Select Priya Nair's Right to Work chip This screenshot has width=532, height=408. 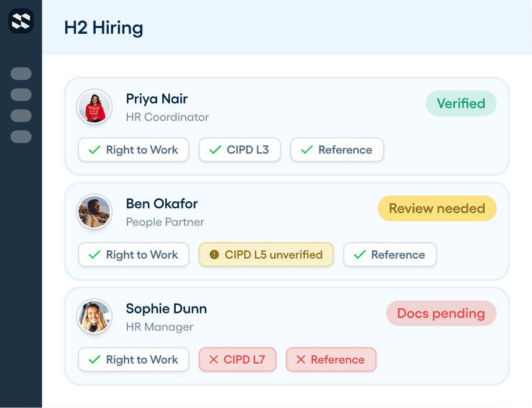click(134, 149)
